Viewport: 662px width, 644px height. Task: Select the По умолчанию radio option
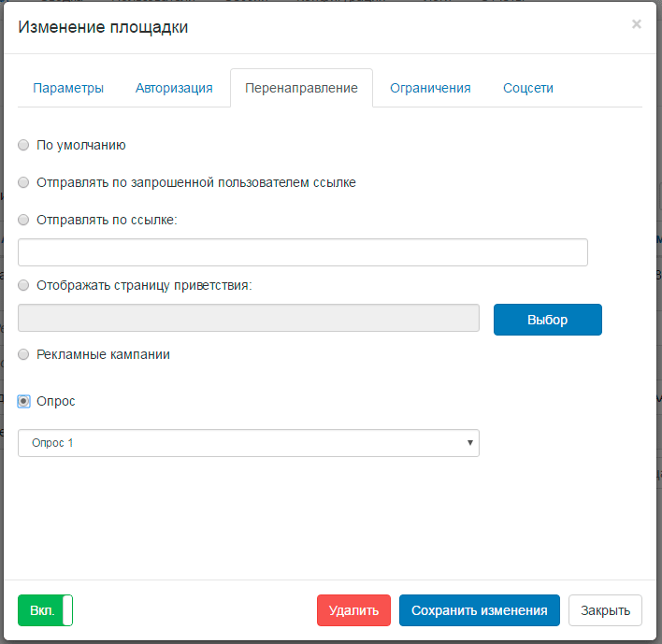point(24,146)
